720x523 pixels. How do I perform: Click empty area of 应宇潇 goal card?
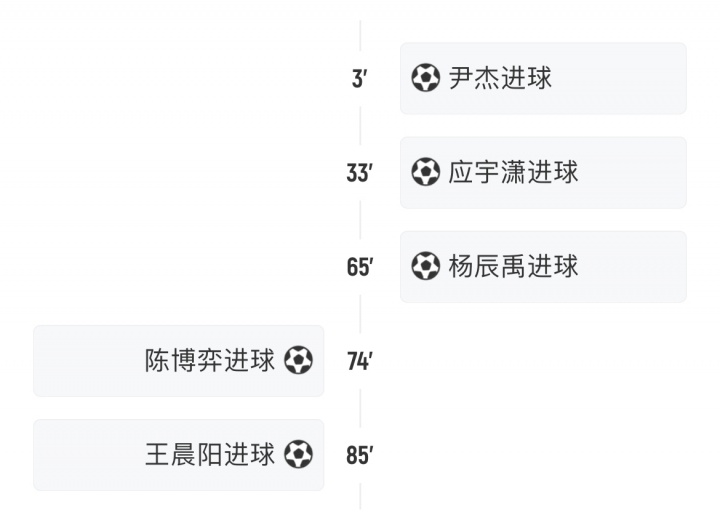pos(634,172)
